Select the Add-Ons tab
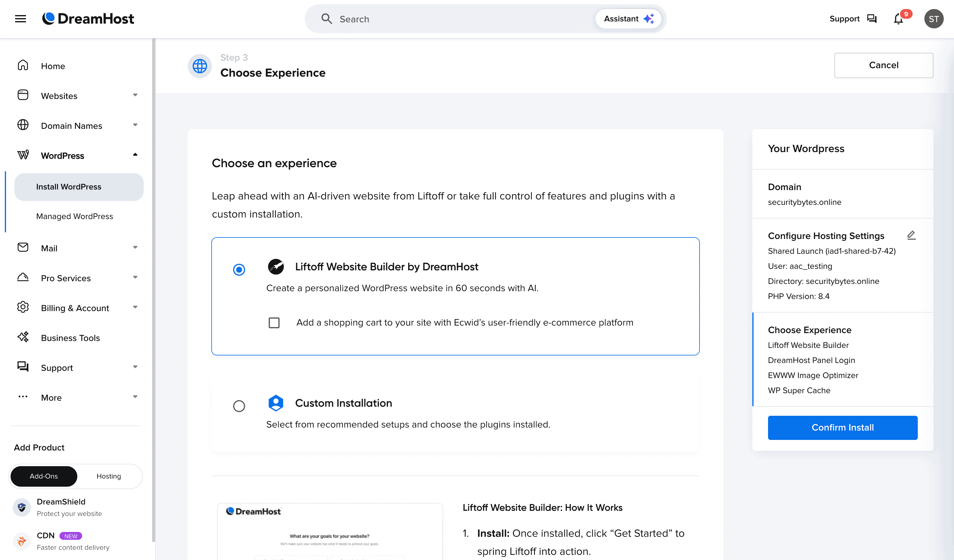The width and height of the screenshot is (954, 560). [x=43, y=476]
